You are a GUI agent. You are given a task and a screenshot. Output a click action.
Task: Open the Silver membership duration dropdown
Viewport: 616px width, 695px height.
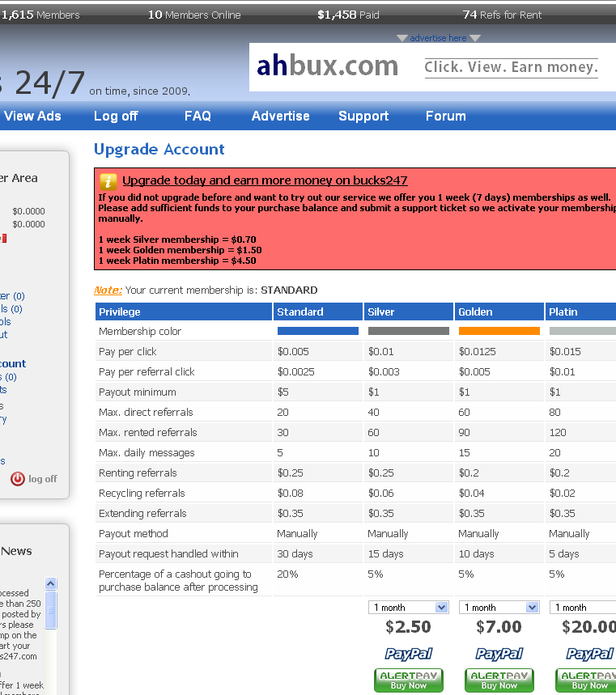tap(409, 608)
